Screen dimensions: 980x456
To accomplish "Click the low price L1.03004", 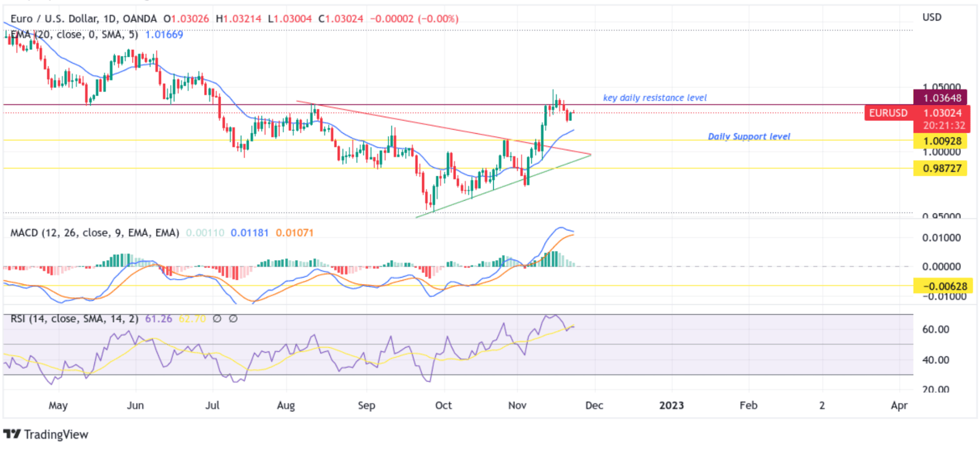I will point(290,19).
